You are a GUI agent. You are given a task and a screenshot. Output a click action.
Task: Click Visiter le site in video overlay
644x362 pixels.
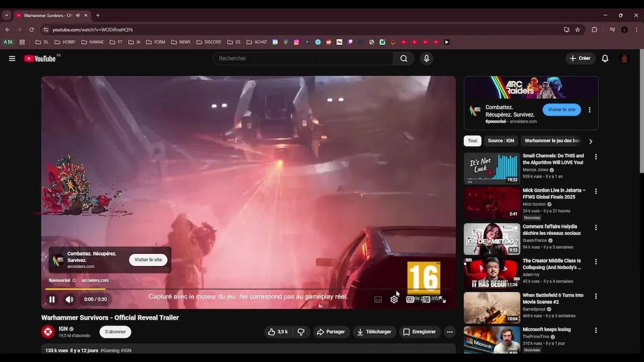148,259
